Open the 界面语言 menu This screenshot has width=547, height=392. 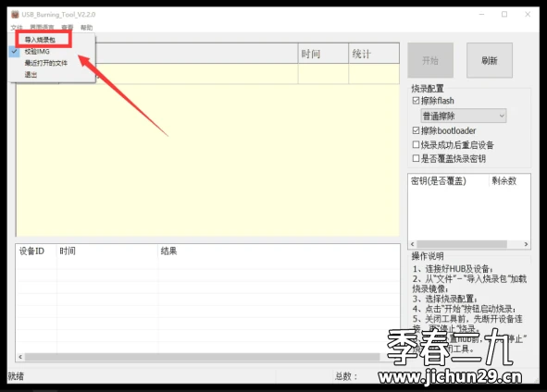[x=42, y=27]
